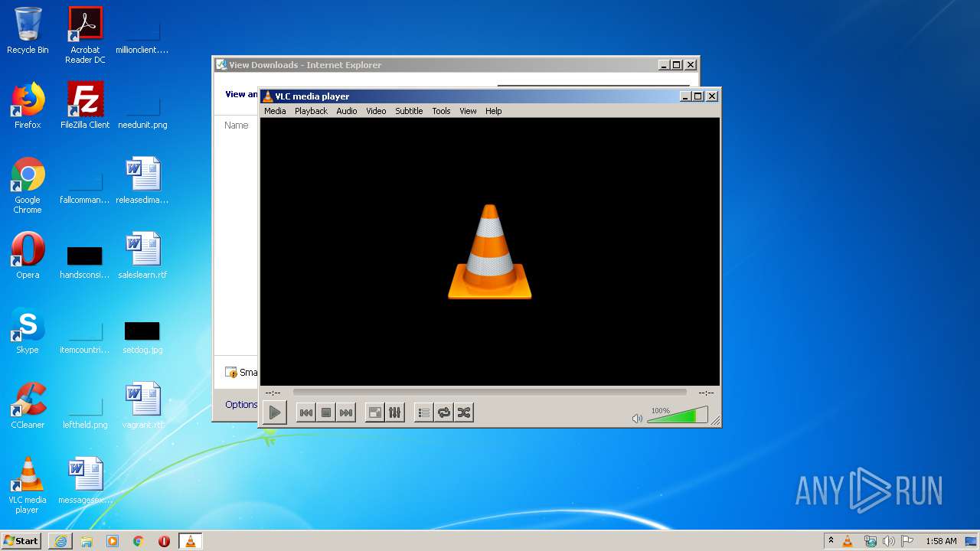This screenshot has height=551, width=980.
Task: Select vagrant.rtf desktop file
Action: (142, 406)
